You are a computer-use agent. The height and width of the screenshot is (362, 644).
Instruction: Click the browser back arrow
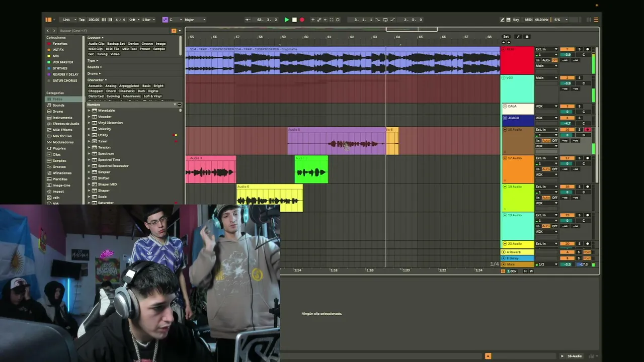coord(48,31)
